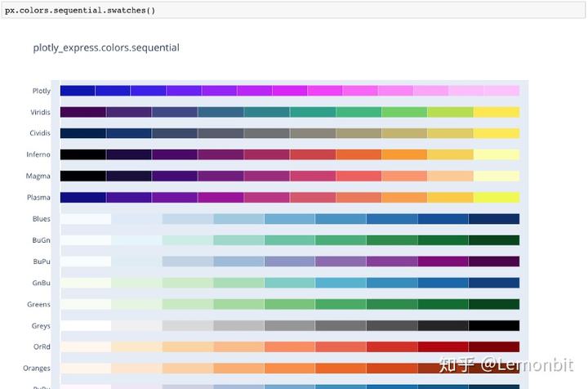Click the Inferno row label
588x389 pixels.
39,154
